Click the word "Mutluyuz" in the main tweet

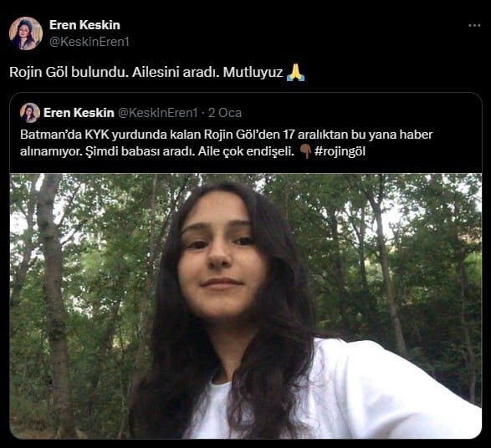click(x=253, y=72)
